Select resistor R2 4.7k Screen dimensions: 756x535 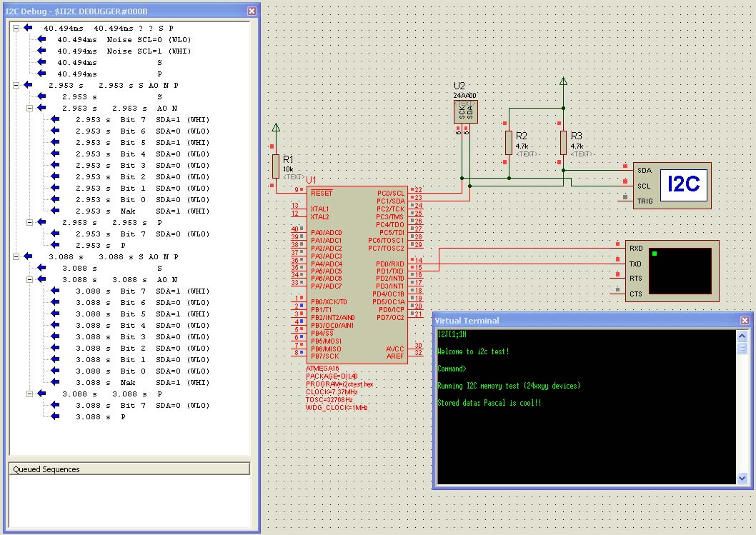(508, 143)
